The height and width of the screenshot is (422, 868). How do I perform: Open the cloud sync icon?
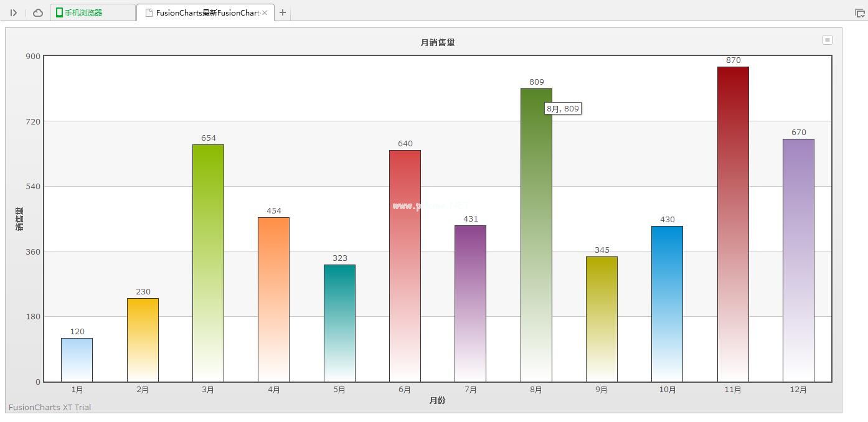38,12
